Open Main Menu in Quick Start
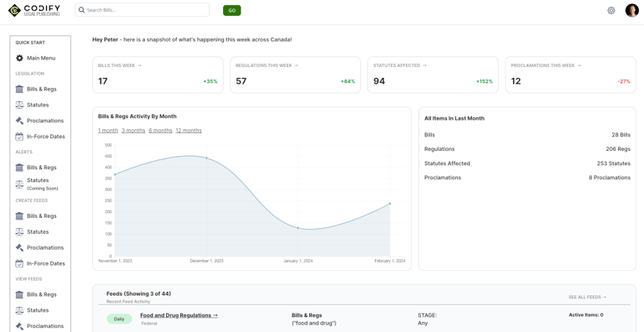 [41, 58]
